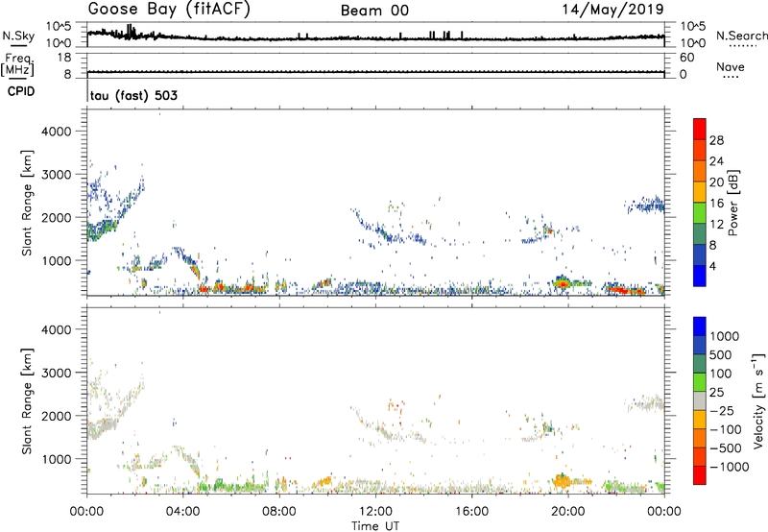Click the "28" value on power colorbar
The image size is (768, 532).
pyautogui.click(x=716, y=140)
